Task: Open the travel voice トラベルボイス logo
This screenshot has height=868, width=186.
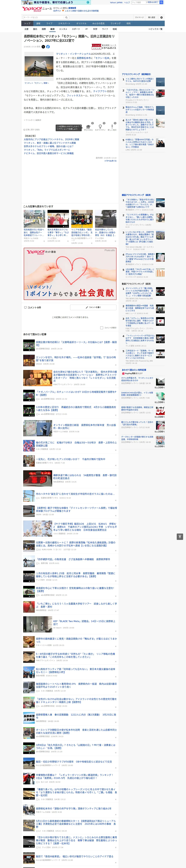Action: (x=104, y=47)
